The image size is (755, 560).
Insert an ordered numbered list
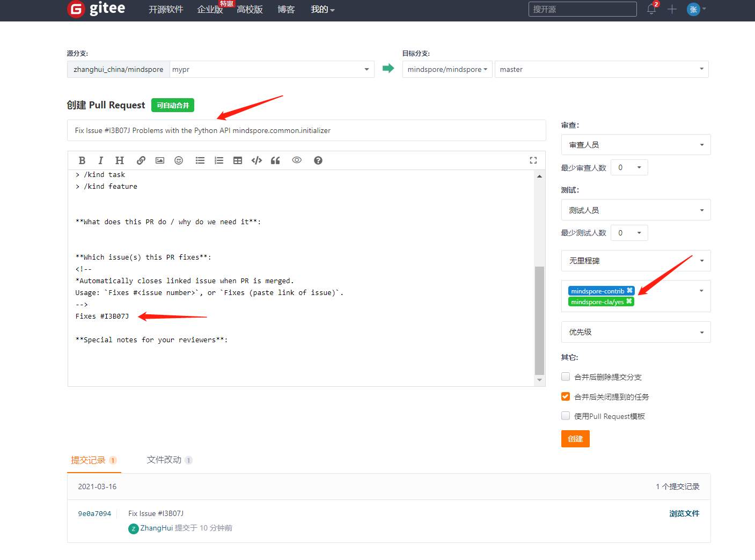[219, 160]
